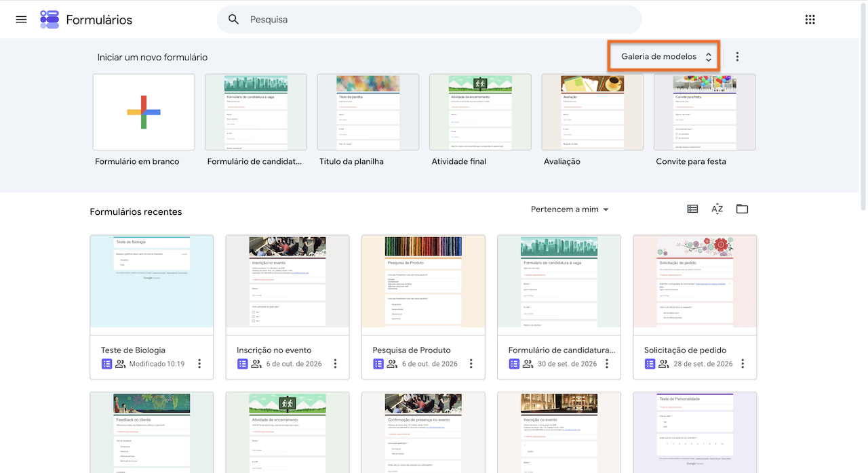Open the main hamburger menu

tap(21, 20)
